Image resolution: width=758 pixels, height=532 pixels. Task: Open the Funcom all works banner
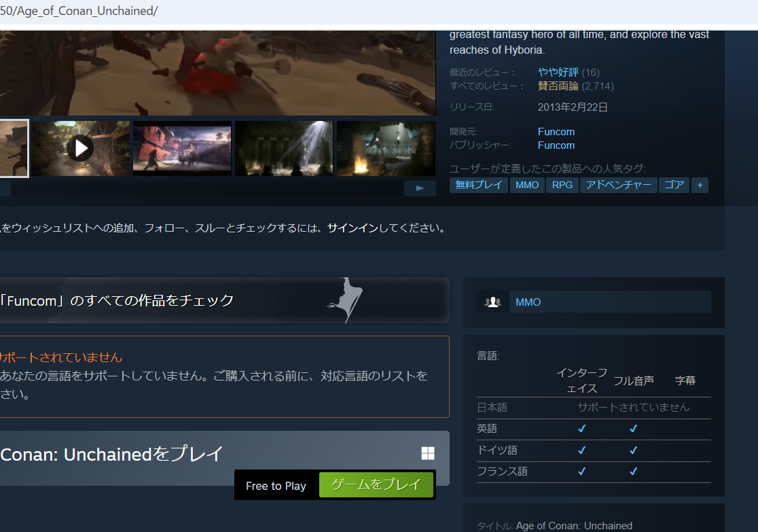point(224,300)
